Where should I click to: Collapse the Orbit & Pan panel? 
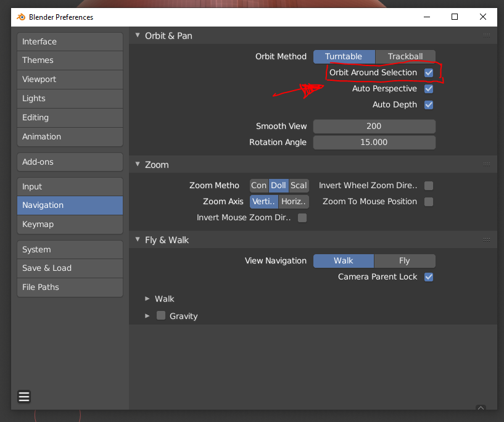pyautogui.click(x=138, y=35)
